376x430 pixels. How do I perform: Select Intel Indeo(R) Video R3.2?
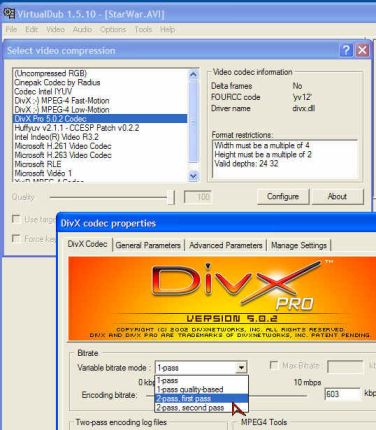100,137
